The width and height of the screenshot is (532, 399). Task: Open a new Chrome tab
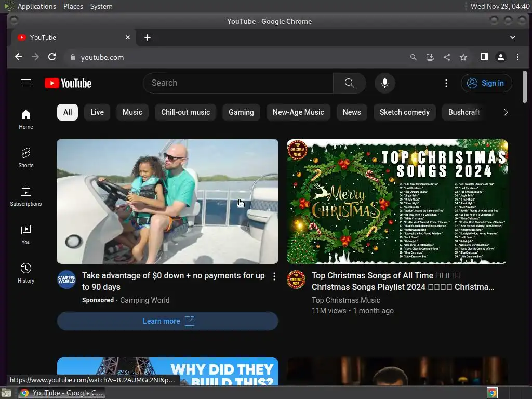tap(147, 37)
